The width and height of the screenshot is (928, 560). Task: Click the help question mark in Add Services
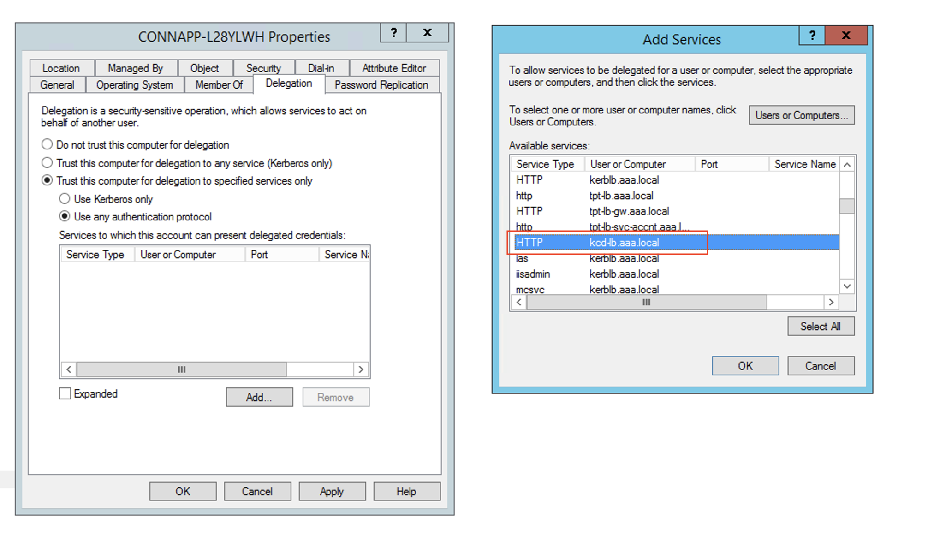812,36
